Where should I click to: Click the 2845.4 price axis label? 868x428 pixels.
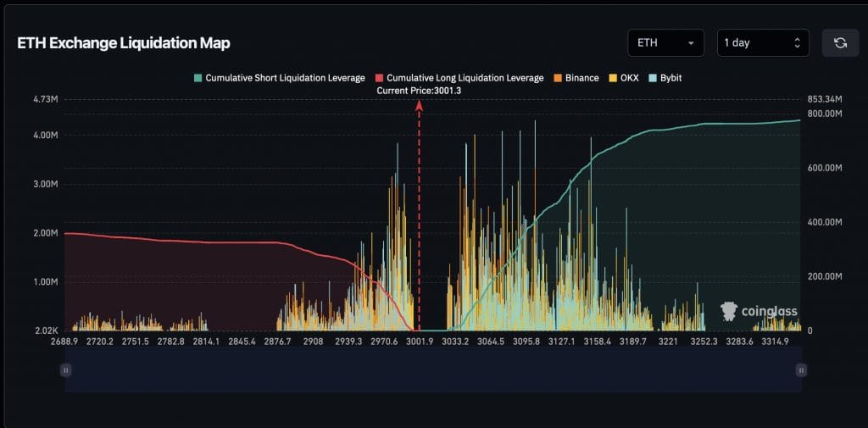pyautogui.click(x=242, y=342)
